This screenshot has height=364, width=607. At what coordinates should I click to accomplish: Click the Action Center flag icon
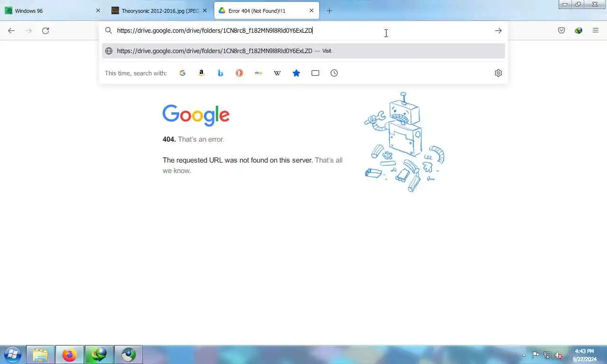pos(536,355)
